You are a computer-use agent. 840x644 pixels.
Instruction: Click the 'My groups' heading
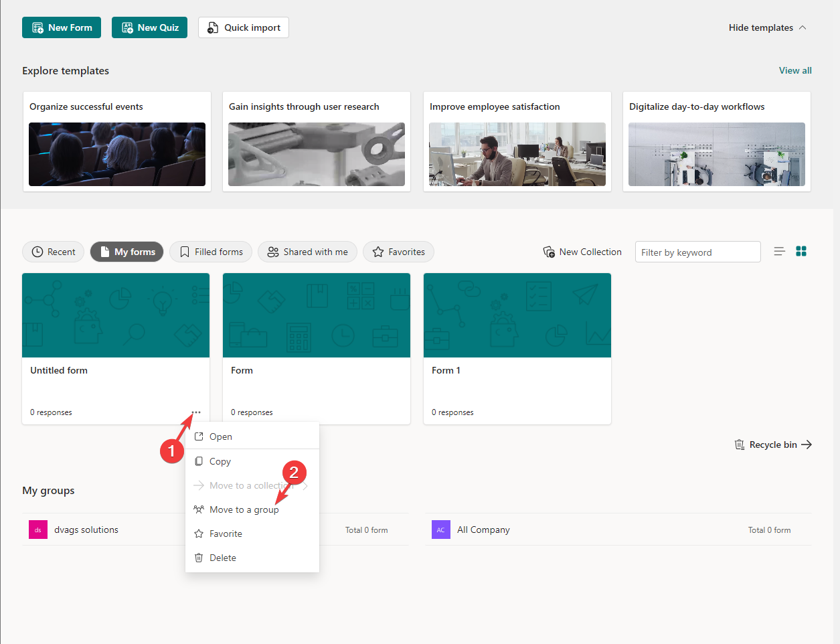(48, 490)
